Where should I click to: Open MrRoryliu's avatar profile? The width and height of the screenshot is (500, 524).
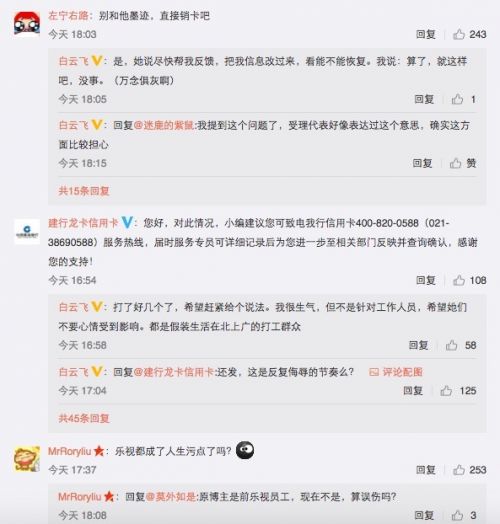click(27, 459)
